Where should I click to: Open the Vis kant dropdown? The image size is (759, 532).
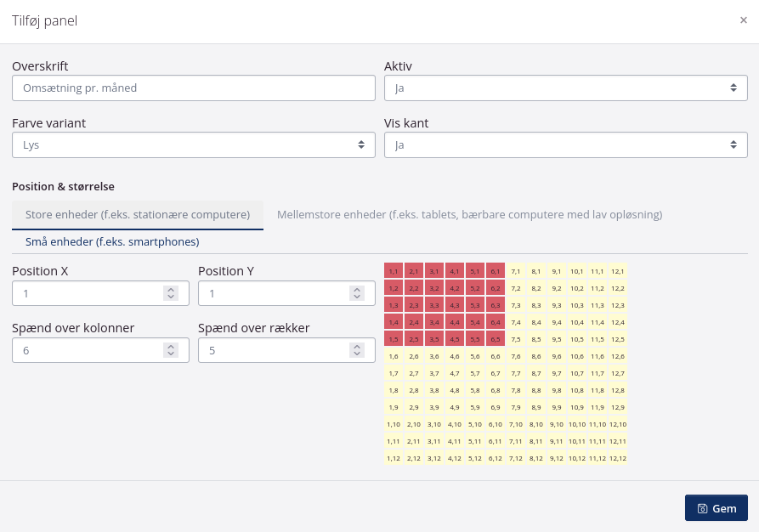565,145
